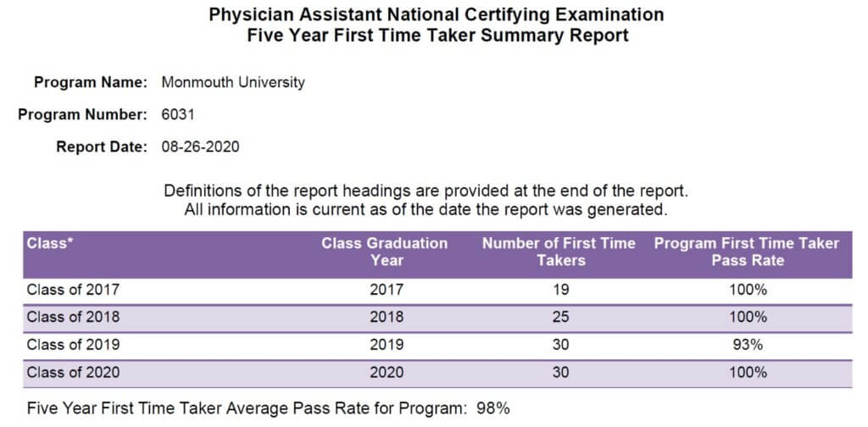Image resolution: width=868 pixels, height=427 pixels.
Task: Click Program First Time Taker Pass Rate header
Action: [747, 252]
